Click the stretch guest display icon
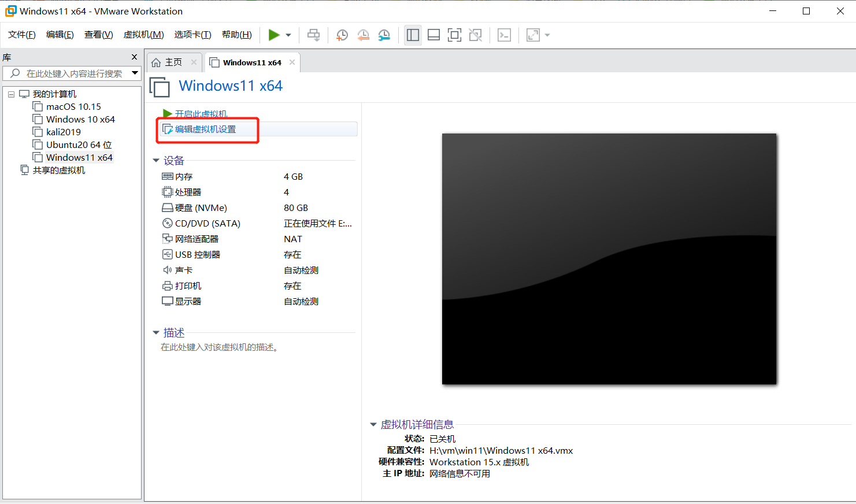The width and height of the screenshot is (856, 504). 533,35
